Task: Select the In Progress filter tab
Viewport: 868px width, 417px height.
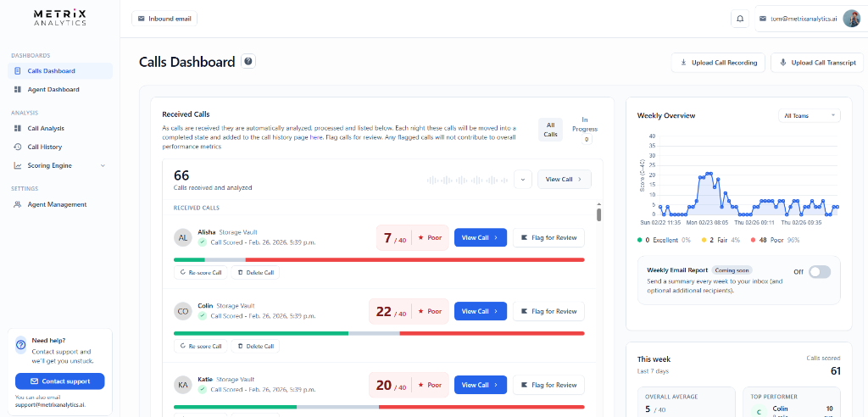Action: 585,130
